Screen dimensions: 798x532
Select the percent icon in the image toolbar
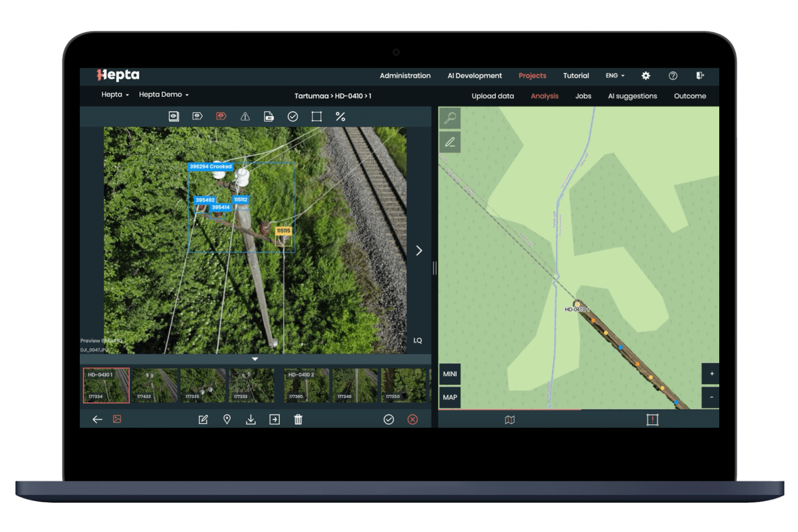pos(340,116)
